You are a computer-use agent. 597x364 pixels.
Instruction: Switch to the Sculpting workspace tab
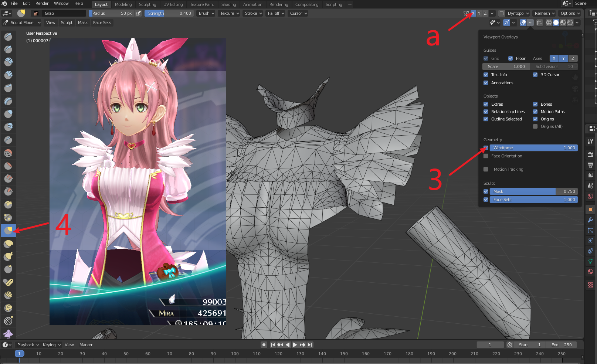[147, 4]
